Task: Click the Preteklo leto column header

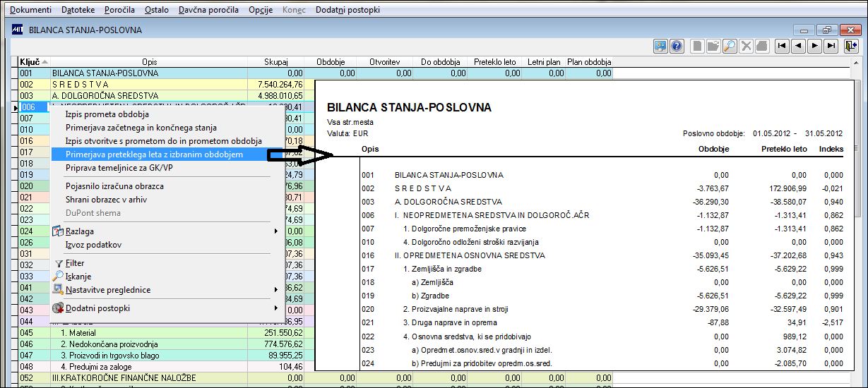Action: pyautogui.click(x=495, y=62)
